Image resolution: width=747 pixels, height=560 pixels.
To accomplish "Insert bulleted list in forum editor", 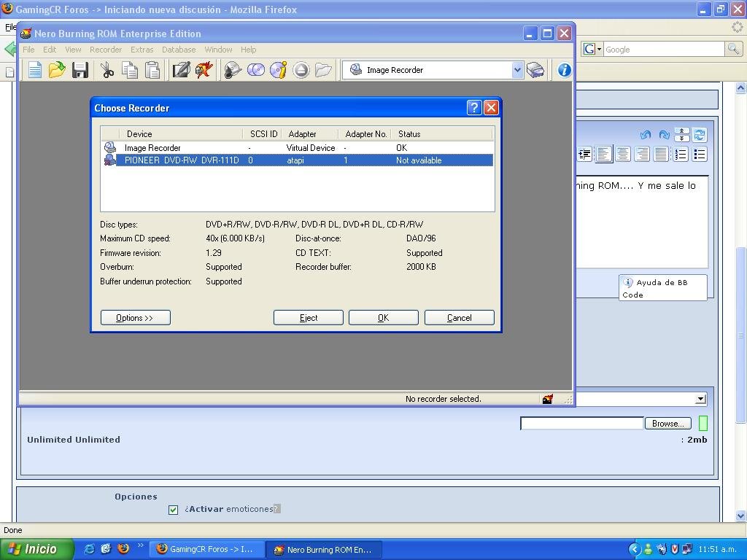I will tap(700, 155).
